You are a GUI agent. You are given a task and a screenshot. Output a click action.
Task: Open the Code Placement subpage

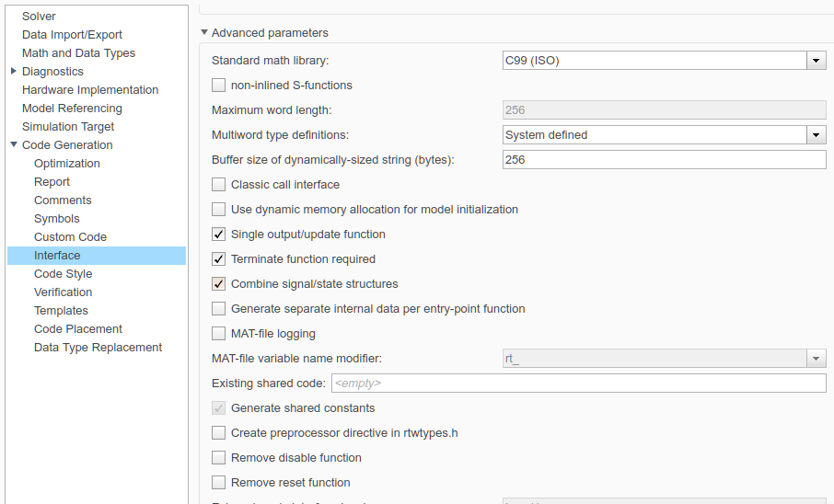(x=78, y=329)
